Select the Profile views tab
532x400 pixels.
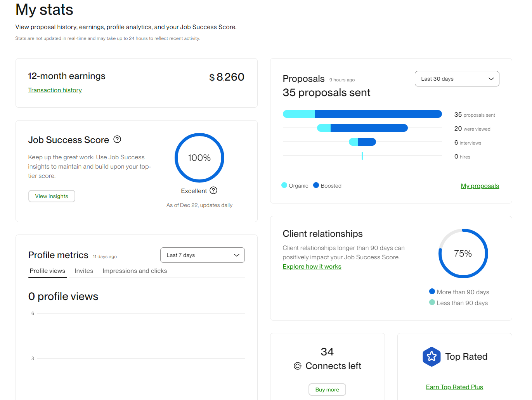click(x=47, y=271)
